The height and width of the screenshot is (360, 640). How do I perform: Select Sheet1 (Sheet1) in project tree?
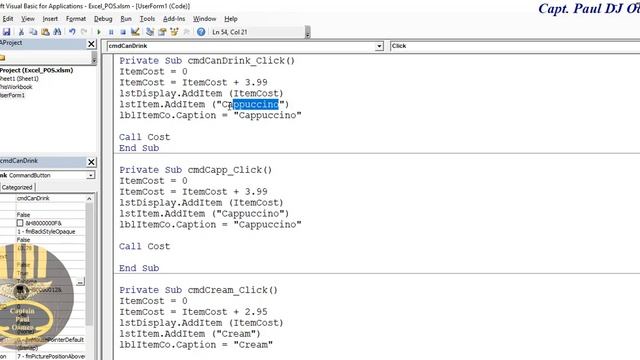[19, 78]
